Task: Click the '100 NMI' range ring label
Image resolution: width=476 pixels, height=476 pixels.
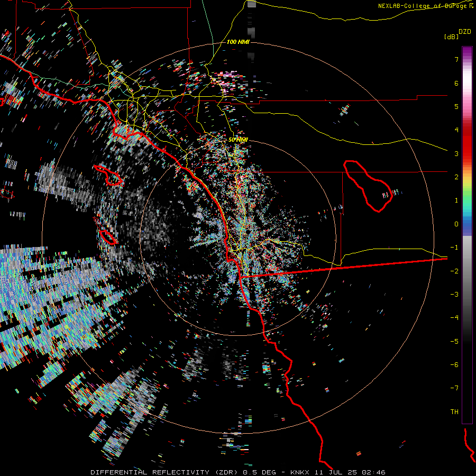Action: click(238, 42)
